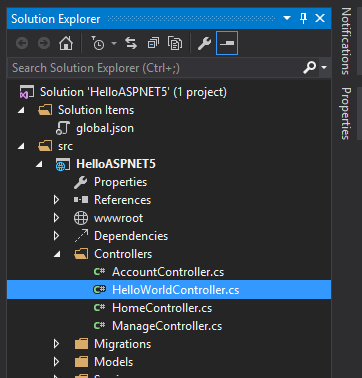Select the Migrations folder label

[122, 344]
